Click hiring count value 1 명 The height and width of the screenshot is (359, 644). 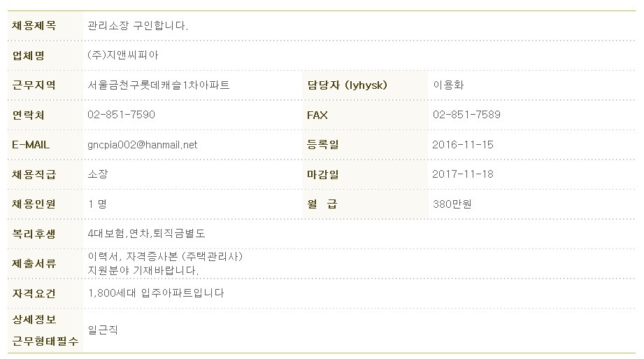coord(97,204)
